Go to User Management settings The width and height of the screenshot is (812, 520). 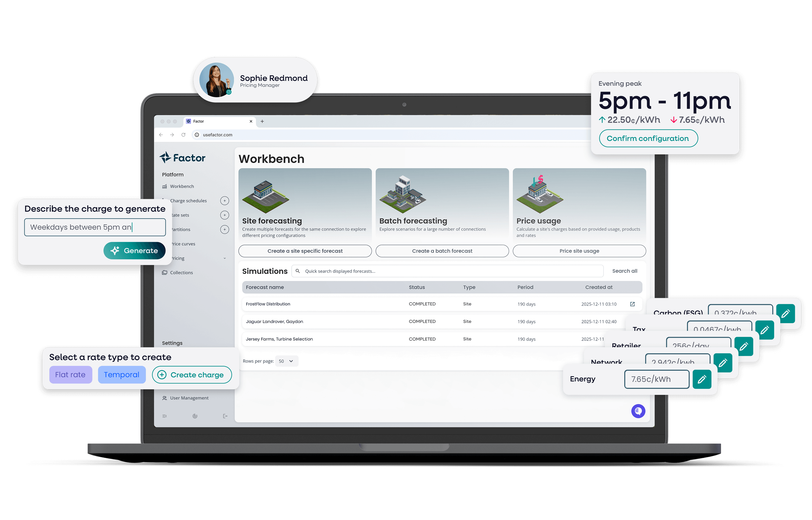click(189, 398)
